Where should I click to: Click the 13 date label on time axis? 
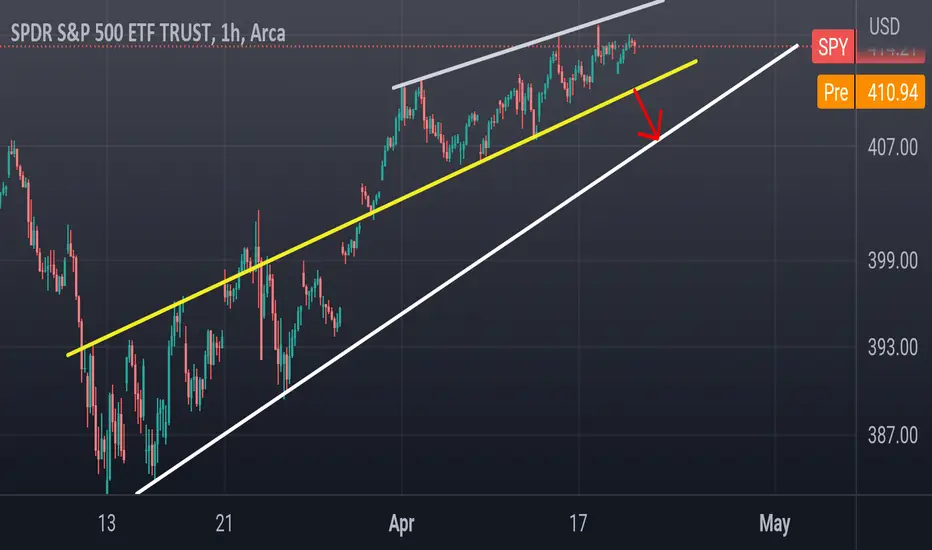pyautogui.click(x=106, y=524)
